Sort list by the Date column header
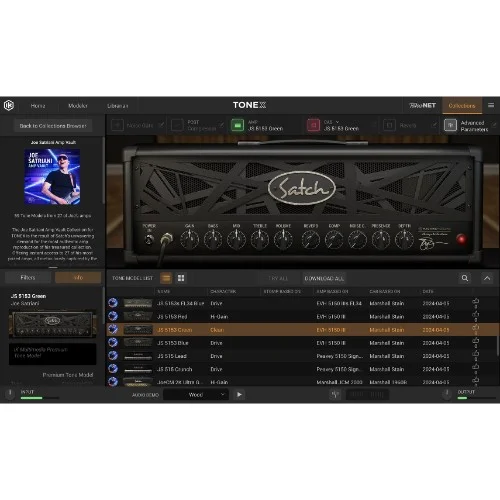 point(428,291)
